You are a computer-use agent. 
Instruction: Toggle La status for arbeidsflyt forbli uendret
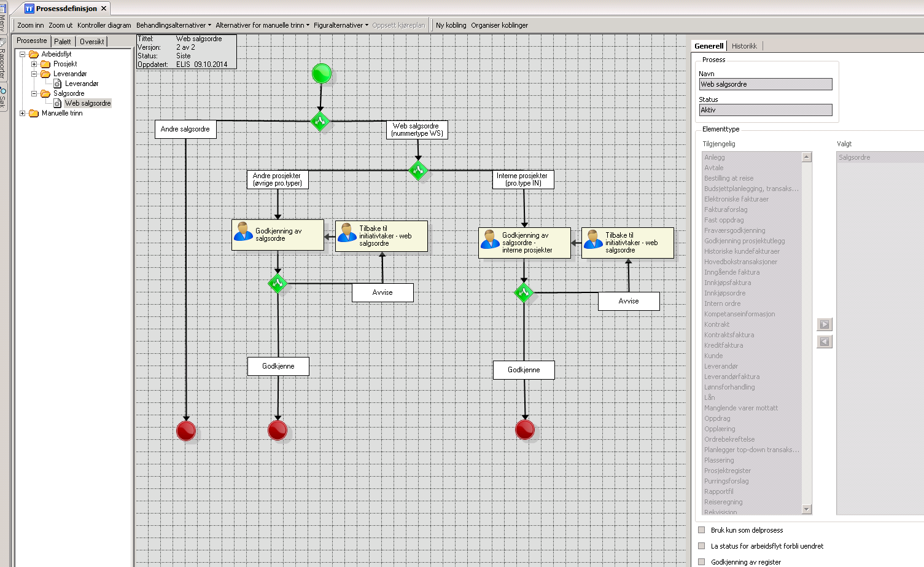tap(702, 546)
